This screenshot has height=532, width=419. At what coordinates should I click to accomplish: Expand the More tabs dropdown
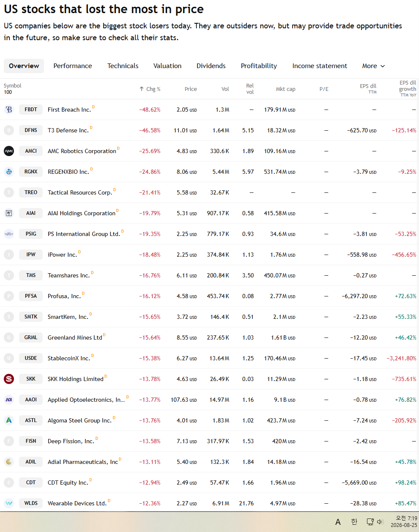click(x=373, y=66)
